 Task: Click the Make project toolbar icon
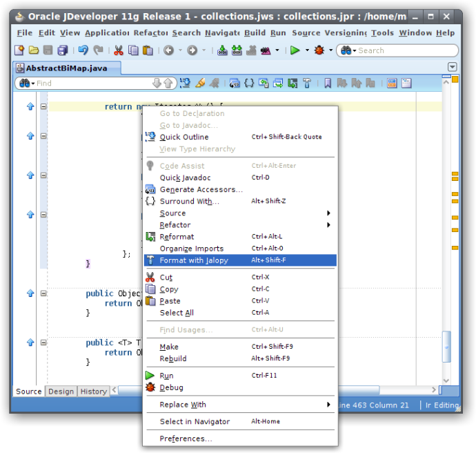tap(222, 50)
